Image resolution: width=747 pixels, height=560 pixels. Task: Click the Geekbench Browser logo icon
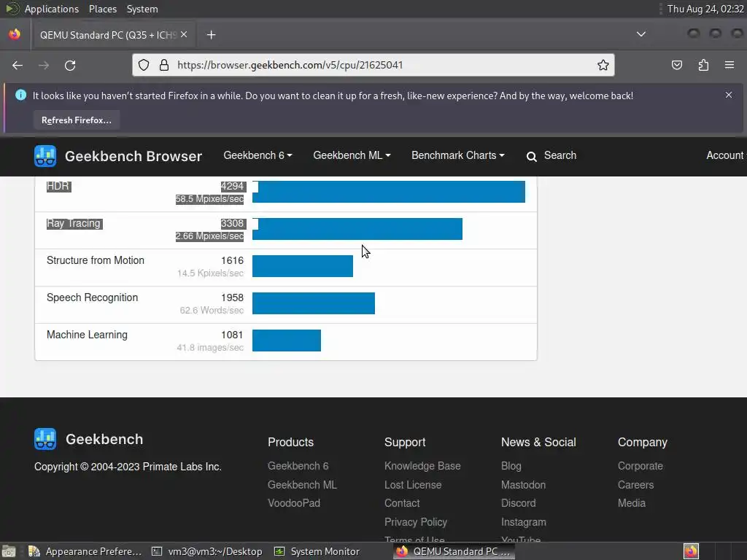[x=45, y=156]
